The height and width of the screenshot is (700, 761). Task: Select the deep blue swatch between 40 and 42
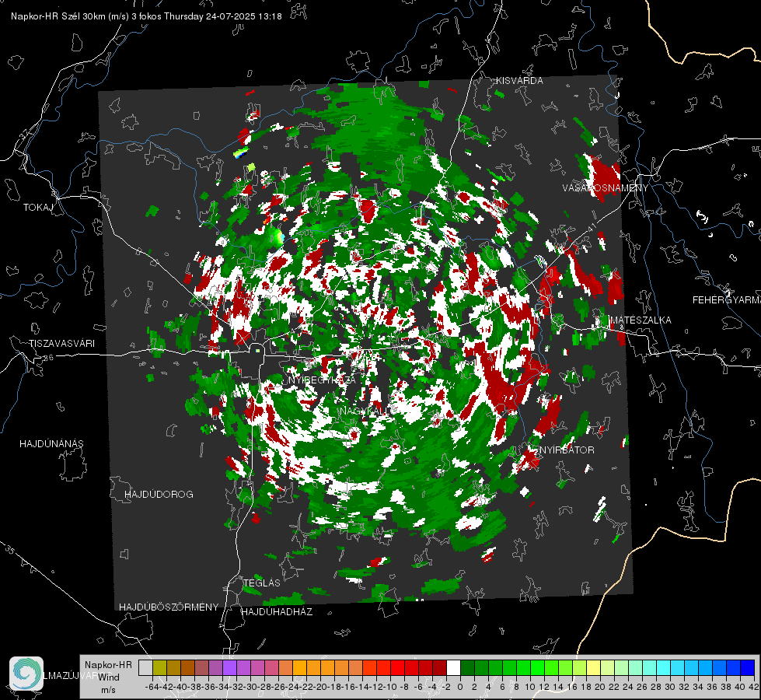(x=748, y=667)
